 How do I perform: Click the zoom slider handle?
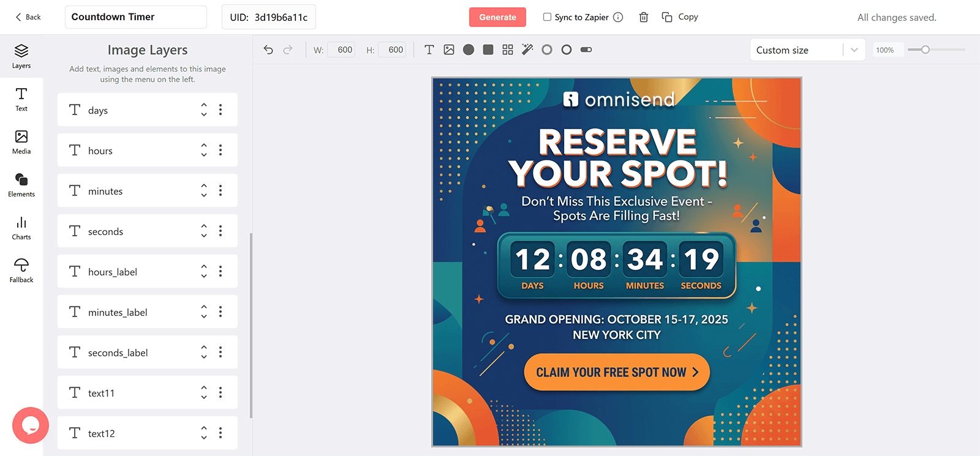pos(925,50)
